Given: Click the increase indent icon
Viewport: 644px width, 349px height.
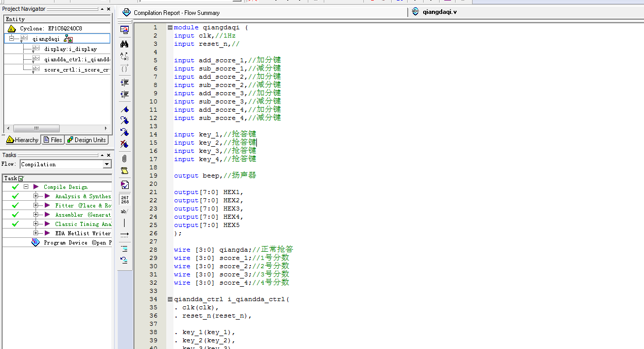Looking at the screenshot, I should (124, 82).
